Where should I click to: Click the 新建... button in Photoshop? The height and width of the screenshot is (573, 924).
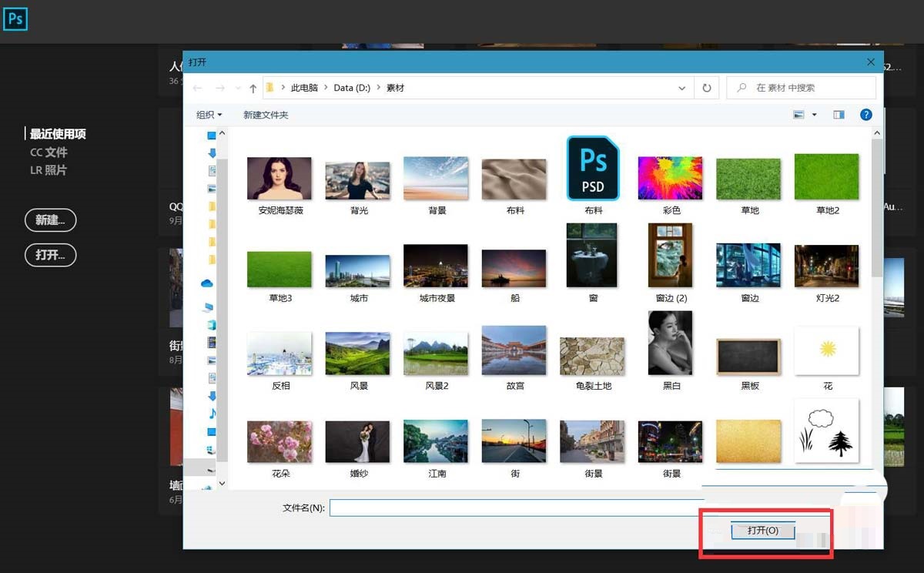50,220
